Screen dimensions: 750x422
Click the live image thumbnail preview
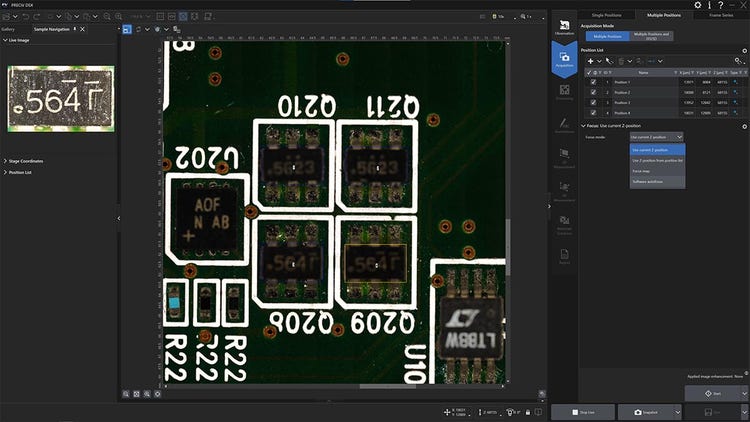click(61, 98)
